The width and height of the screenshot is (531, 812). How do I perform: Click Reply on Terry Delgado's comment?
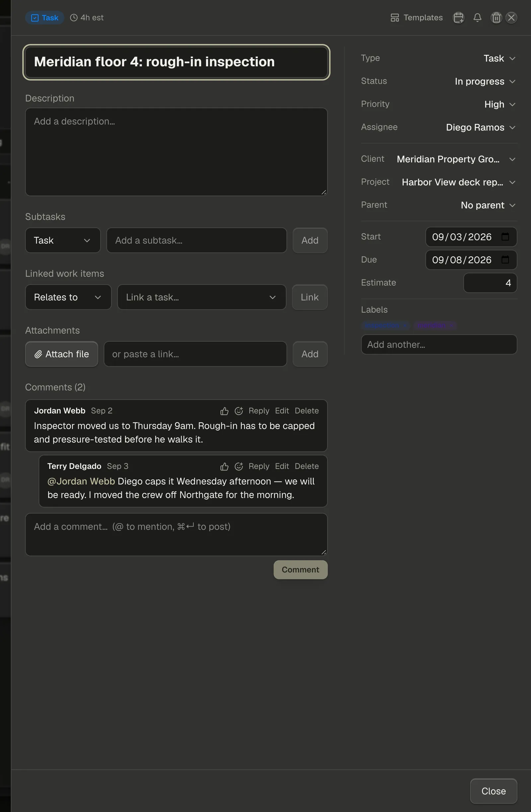259,467
